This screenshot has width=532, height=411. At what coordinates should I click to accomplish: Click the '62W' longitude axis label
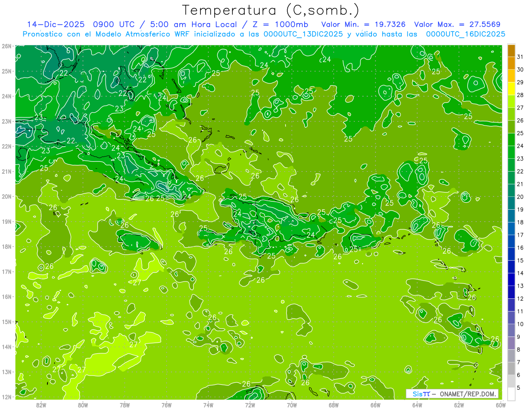(x=459, y=405)
